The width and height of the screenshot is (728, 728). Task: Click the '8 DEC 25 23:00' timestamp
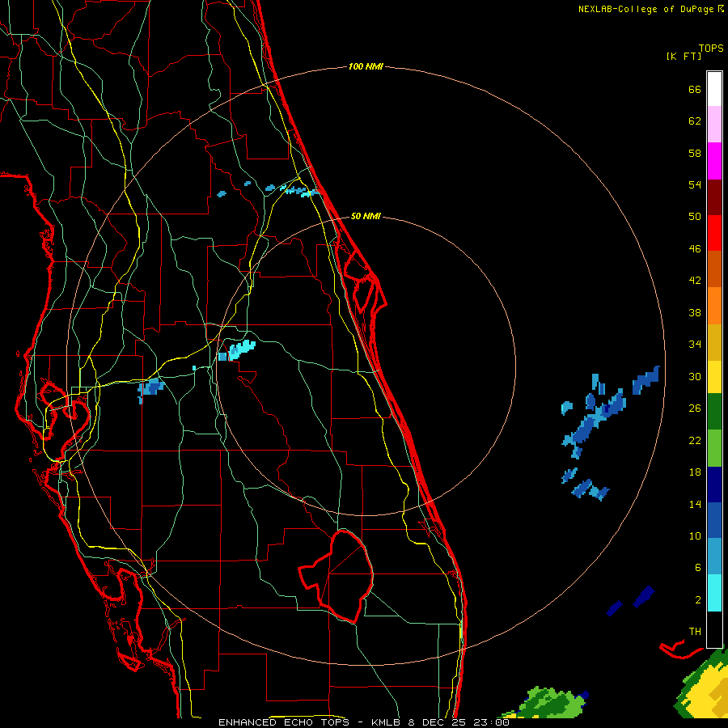[x=459, y=722]
